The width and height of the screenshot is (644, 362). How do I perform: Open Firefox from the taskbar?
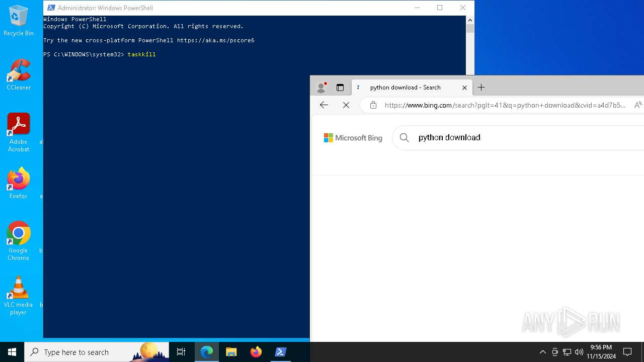[256, 352]
